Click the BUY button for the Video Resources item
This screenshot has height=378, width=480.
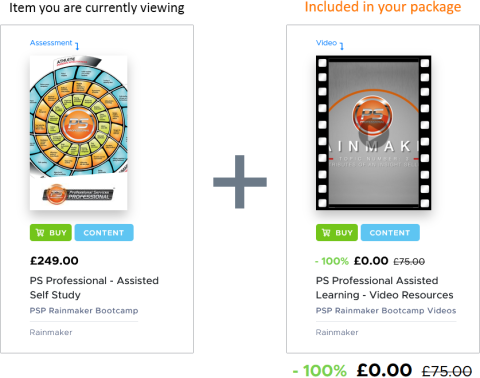[x=337, y=232]
